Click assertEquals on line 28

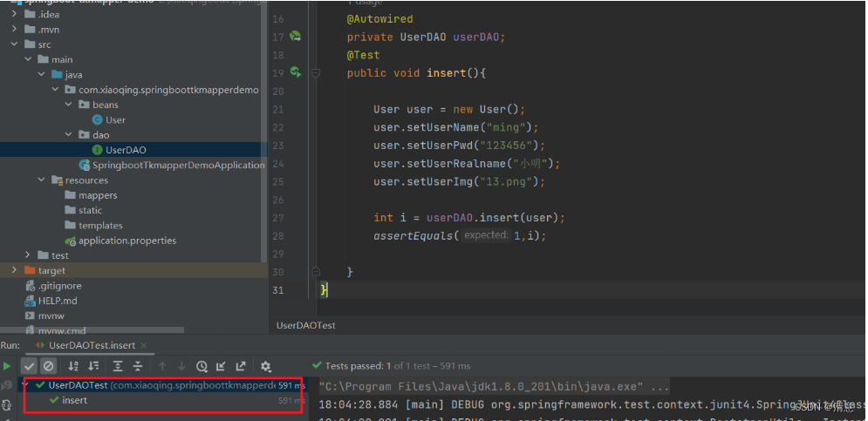(x=413, y=235)
